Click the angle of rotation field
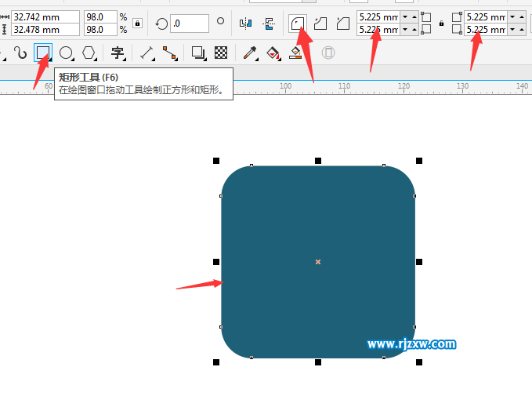Viewport: 532px width, 407px height. click(190, 24)
